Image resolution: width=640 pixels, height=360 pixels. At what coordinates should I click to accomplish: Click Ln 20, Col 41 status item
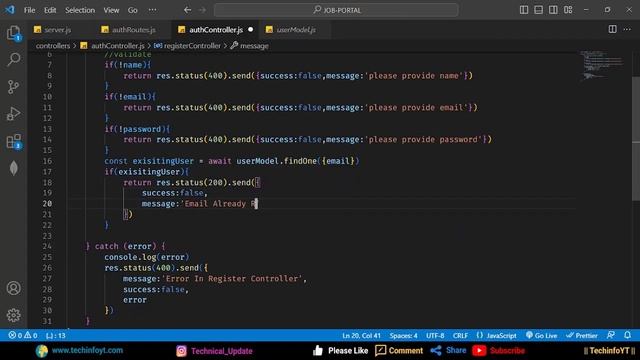pyautogui.click(x=361, y=336)
